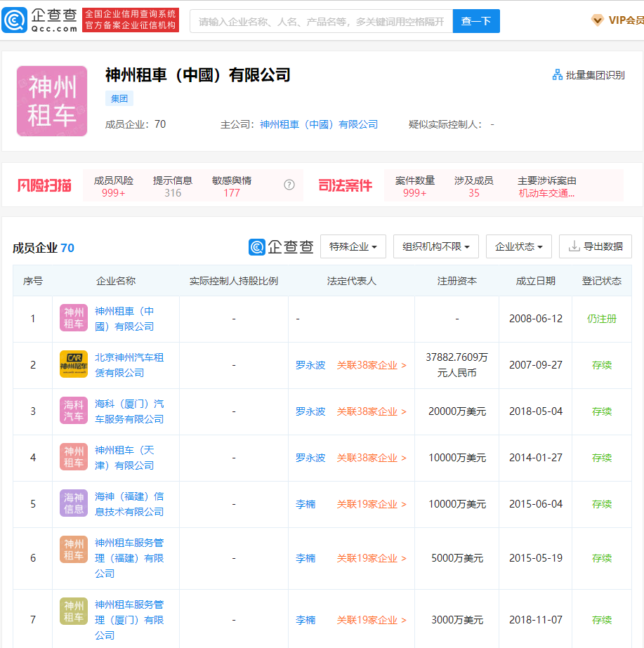Expand 关联19家企业 in 服务管理（福建） row
644x648 pixels.
click(x=372, y=558)
